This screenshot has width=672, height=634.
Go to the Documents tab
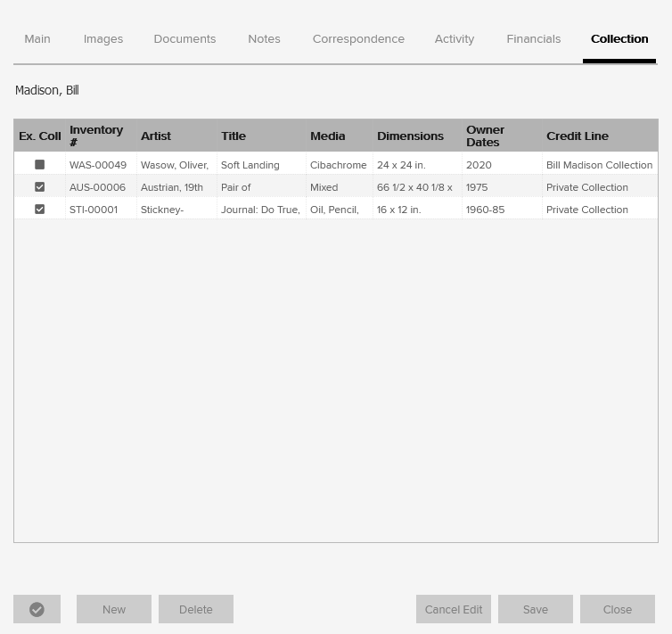(184, 39)
